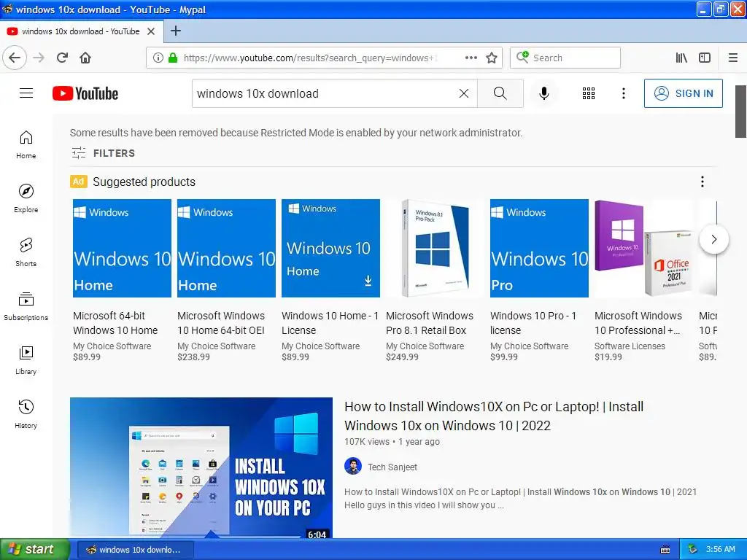Start voice search with microphone
This screenshot has height=560, width=747.
pyautogui.click(x=544, y=93)
